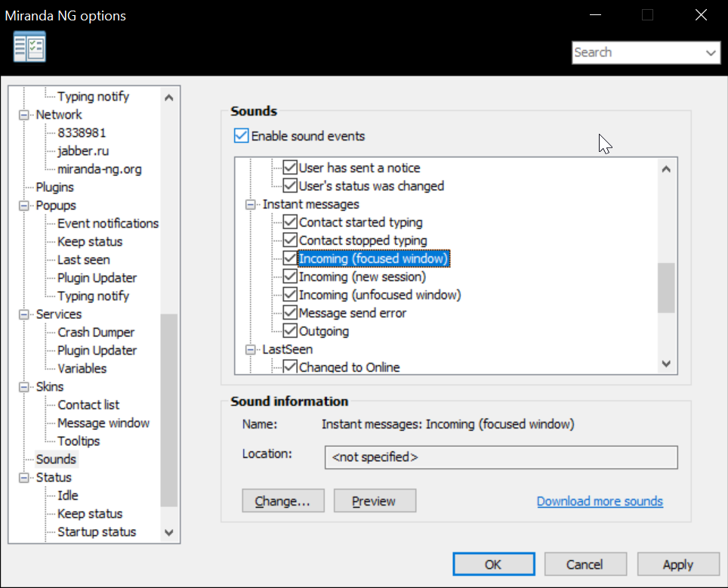The width and height of the screenshot is (728, 588).
Task: Uncheck the Contact started typing sound
Action: click(291, 222)
